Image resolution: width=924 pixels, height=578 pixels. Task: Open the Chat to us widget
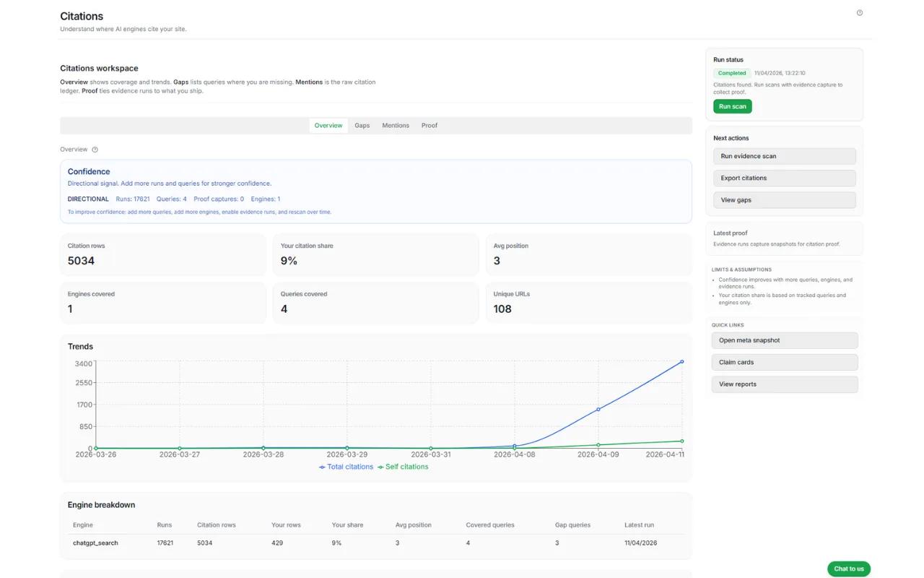coord(849,569)
